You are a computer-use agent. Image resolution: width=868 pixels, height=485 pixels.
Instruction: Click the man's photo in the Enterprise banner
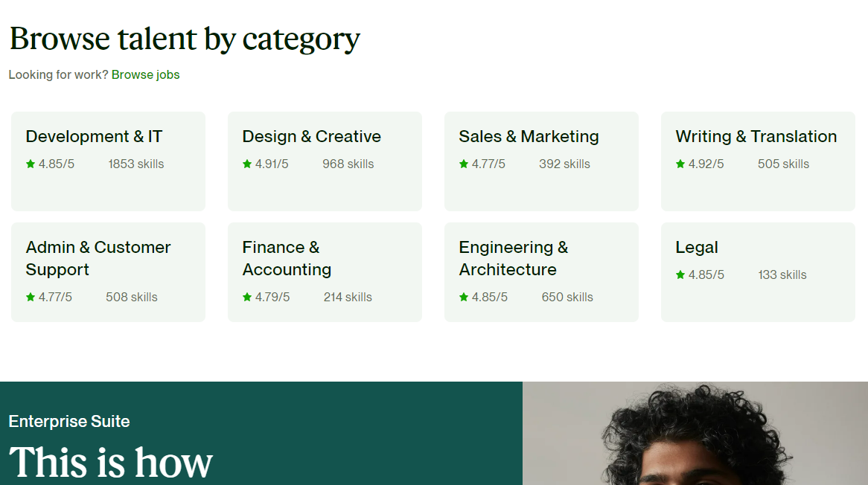click(695, 433)
